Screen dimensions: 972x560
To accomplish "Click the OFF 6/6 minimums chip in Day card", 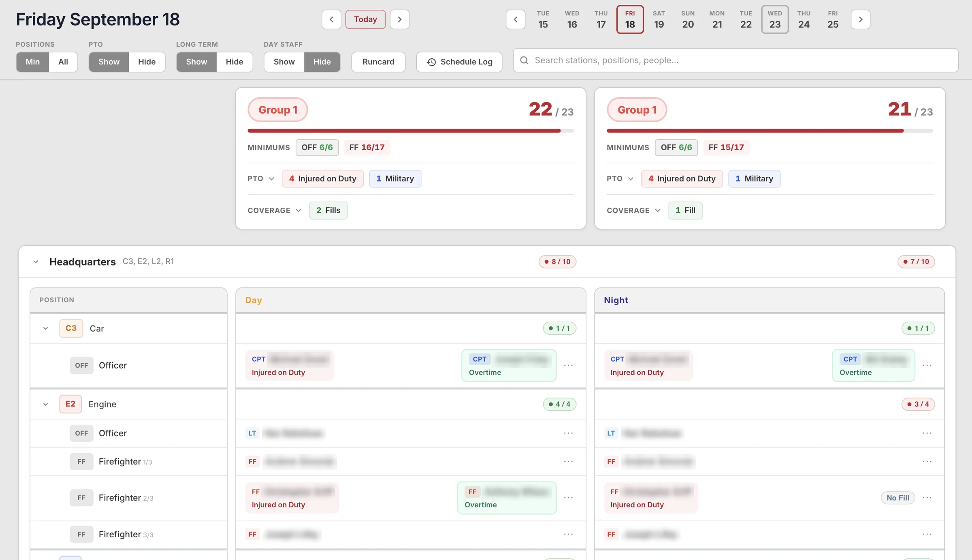I will (317, 147).
